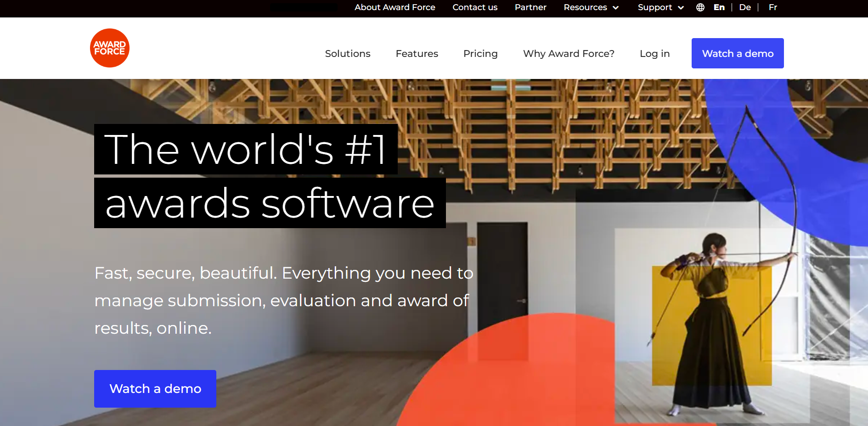Click the Award Force logo

coord(109,48)
